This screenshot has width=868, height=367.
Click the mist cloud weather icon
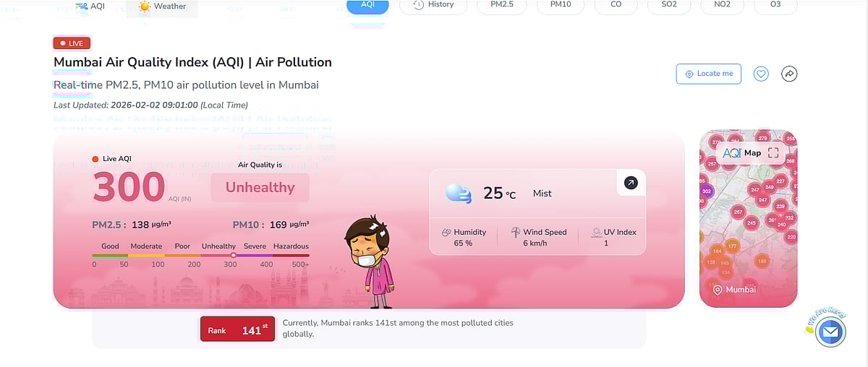pos(459,193)
